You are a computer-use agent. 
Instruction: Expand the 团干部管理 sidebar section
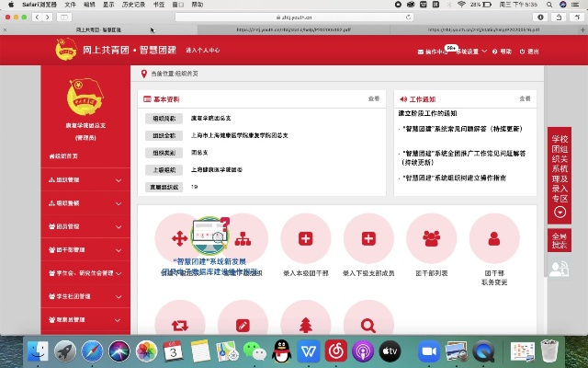81,249
